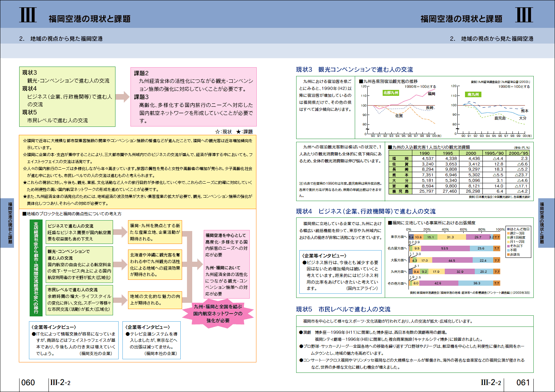Viewport: 555px width, 392px height.
Task: Click the yellow box 地域の文化的な魅力の向上が期待される
Action: pyautogui.click(x=155, y=300)
